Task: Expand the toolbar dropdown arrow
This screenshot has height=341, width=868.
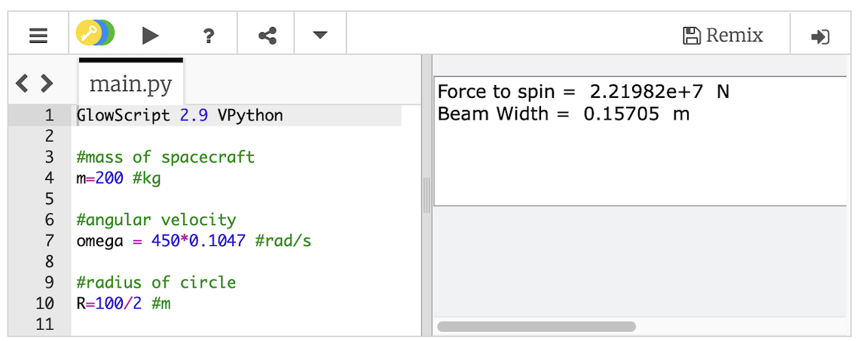Action: [x=320, y=35]
